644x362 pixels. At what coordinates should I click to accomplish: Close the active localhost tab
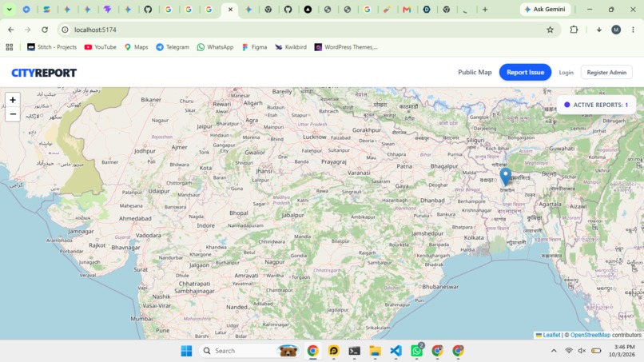coord(230,9)
